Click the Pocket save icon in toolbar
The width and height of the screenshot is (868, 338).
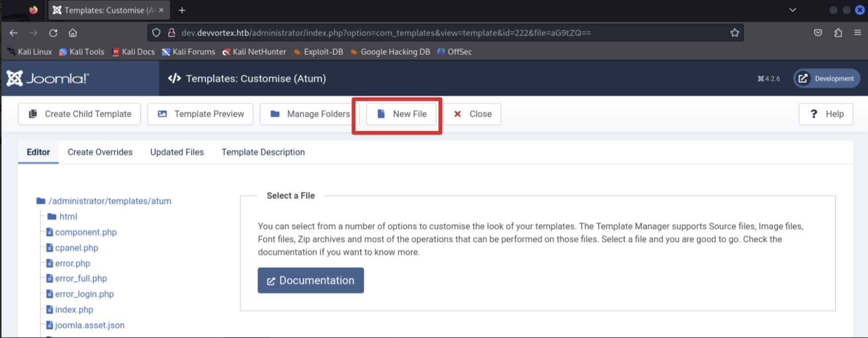pyautogui.click(x=818, y=33)
